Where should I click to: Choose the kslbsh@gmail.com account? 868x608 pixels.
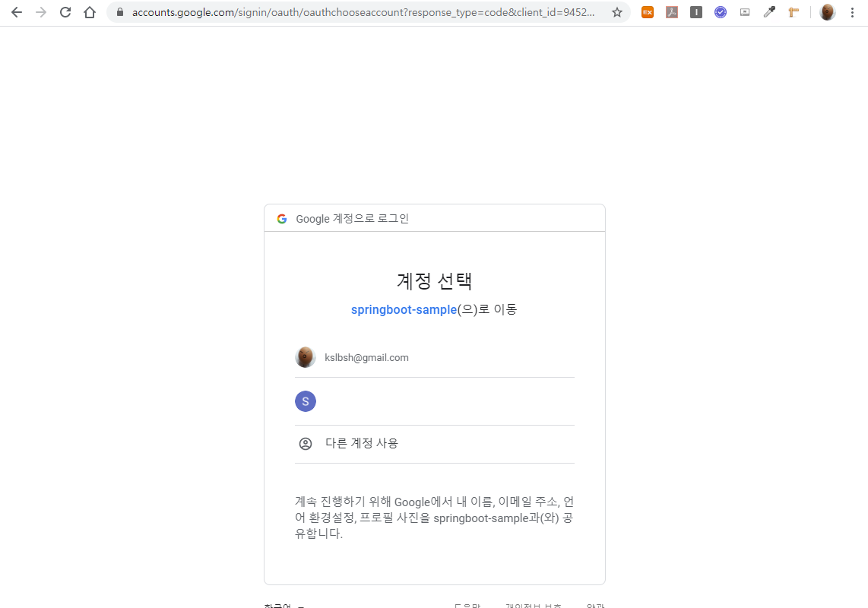click(435, 358)
